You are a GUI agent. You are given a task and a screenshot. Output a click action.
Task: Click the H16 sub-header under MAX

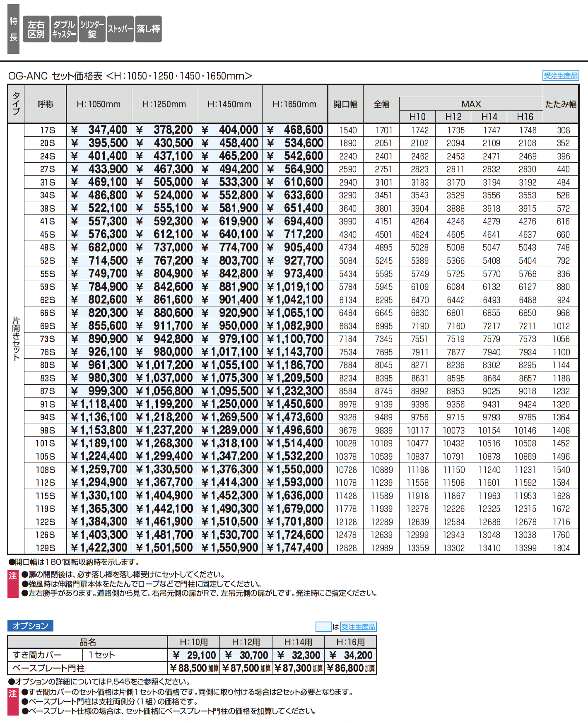click(525, 117)
